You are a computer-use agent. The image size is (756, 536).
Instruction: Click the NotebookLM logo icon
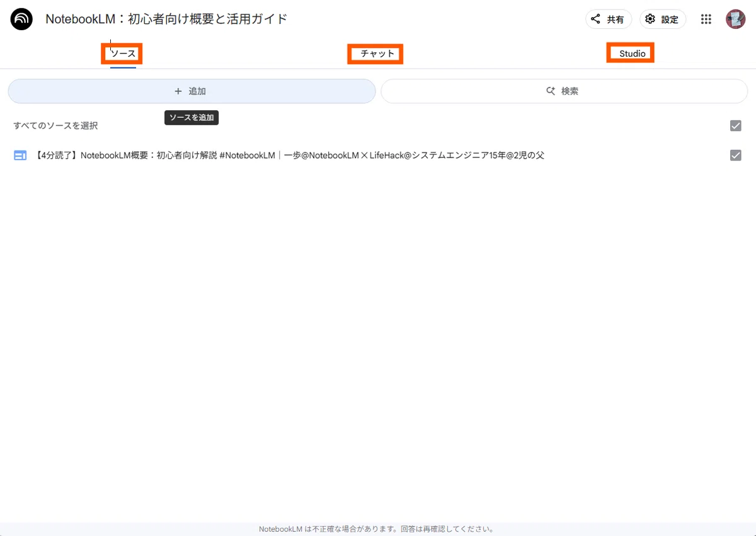click(21, 20)
